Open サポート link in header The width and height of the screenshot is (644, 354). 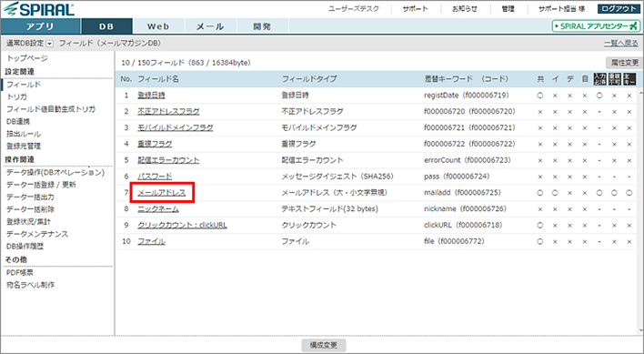pyautogui.click(x=415, y=8)
